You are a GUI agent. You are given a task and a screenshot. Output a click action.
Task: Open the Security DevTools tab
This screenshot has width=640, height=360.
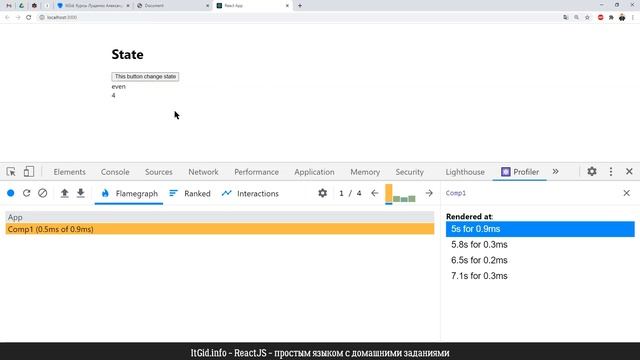(x=409, y=172)
